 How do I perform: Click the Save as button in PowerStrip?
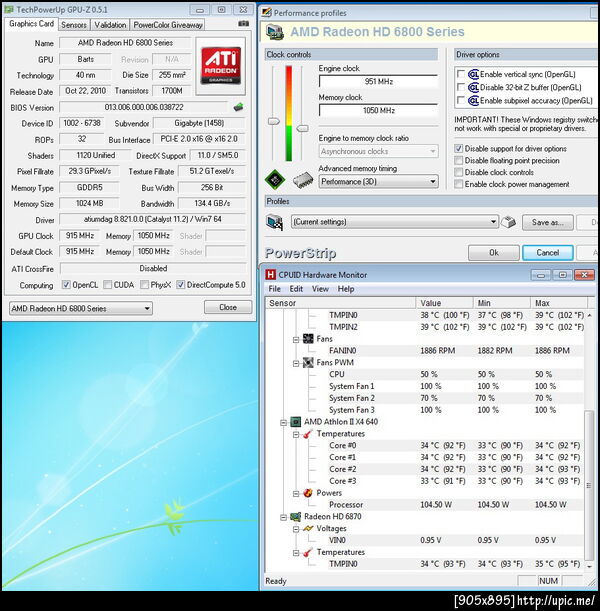click(547, 222)
